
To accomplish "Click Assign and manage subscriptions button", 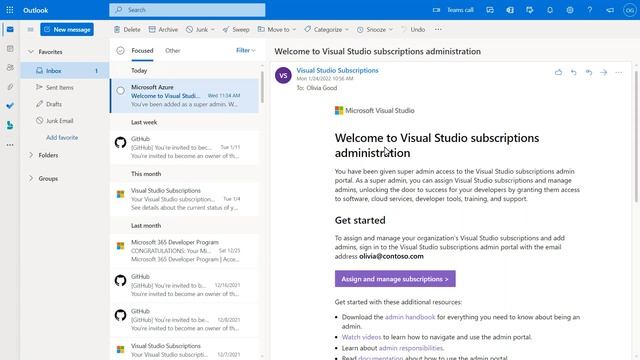I will click(395, 279).
